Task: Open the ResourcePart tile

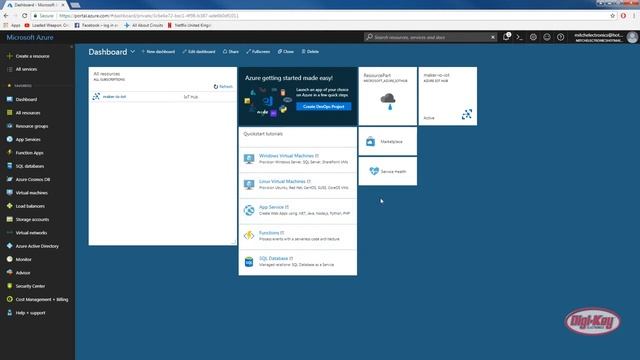Action: [388, 96]
